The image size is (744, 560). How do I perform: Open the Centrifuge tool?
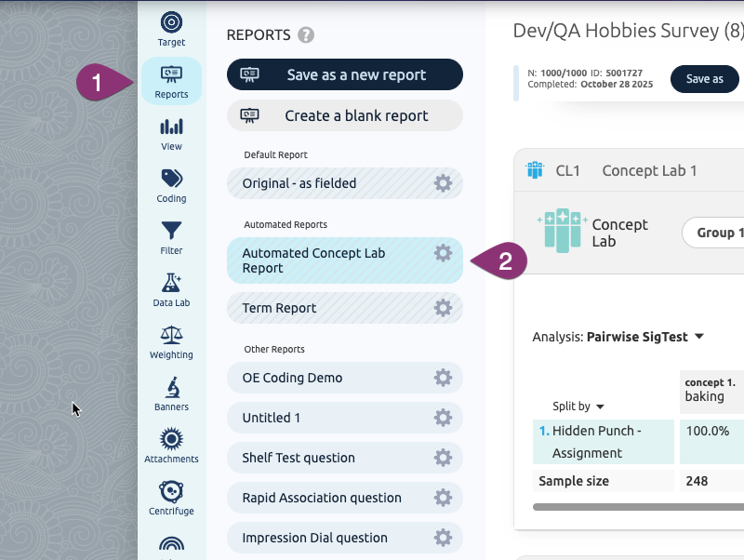pyautogui.click(x=171, y=498)
